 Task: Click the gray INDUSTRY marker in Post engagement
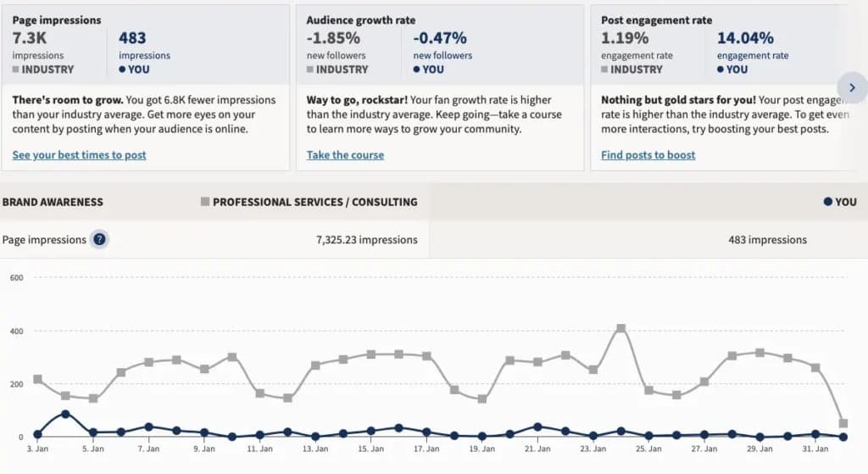coord(604,70)
